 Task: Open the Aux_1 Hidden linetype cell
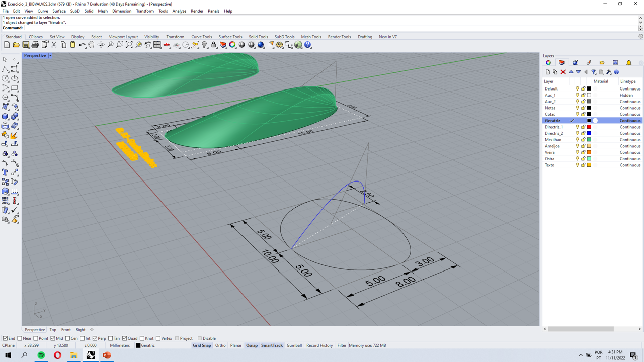626,95
